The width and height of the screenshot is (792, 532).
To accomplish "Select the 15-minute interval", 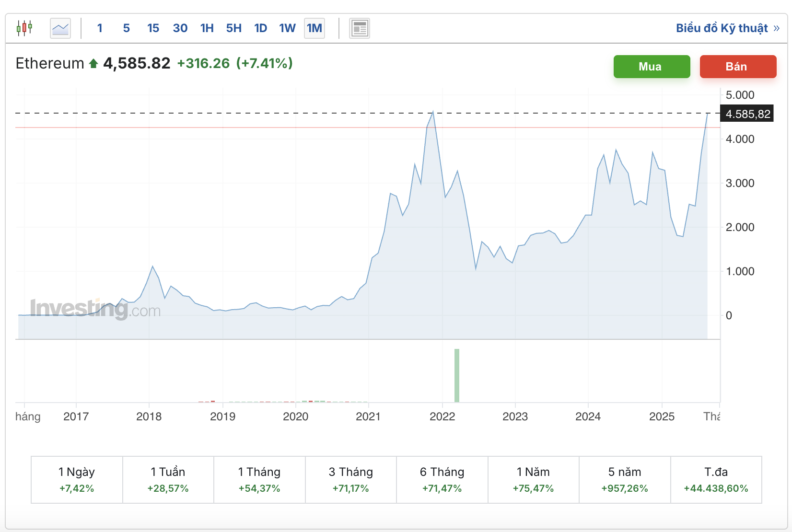I will point(153,28).
